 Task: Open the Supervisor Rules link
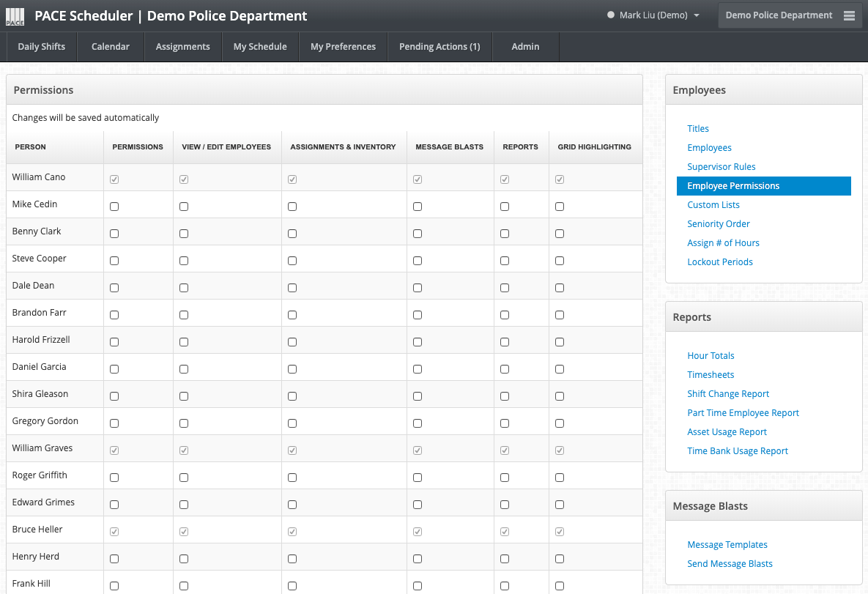point(722,167)
